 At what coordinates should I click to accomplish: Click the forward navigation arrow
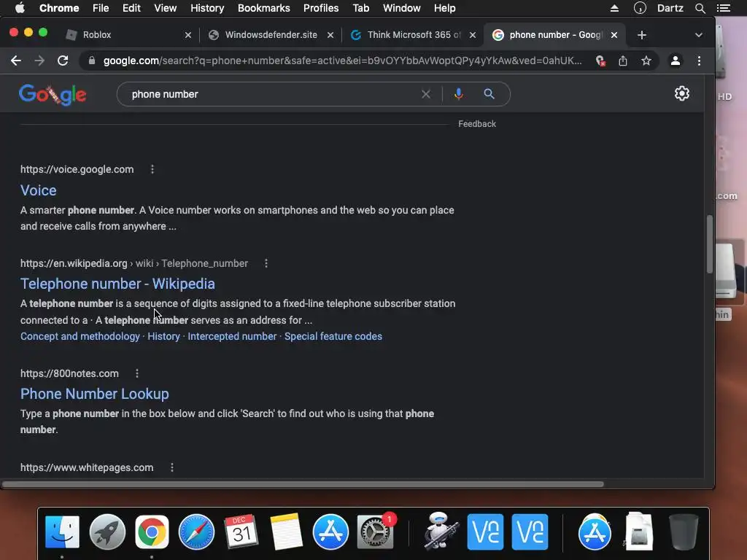coord(39,61)
